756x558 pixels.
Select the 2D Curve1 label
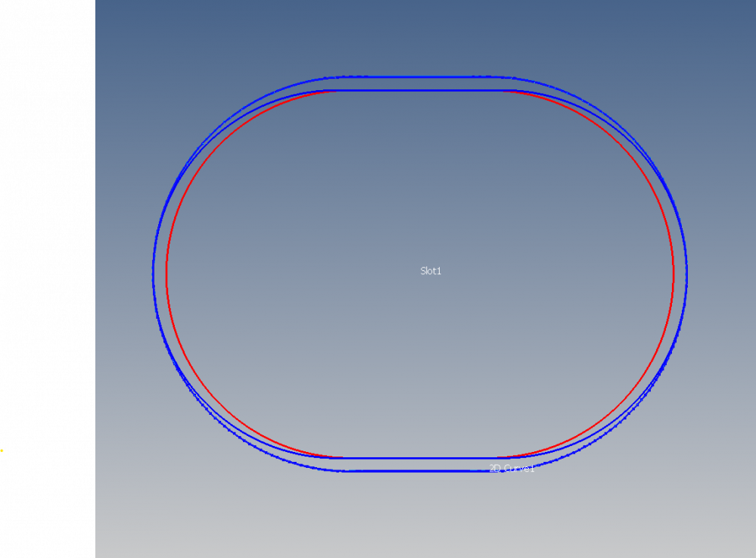[x=512, y=469]
